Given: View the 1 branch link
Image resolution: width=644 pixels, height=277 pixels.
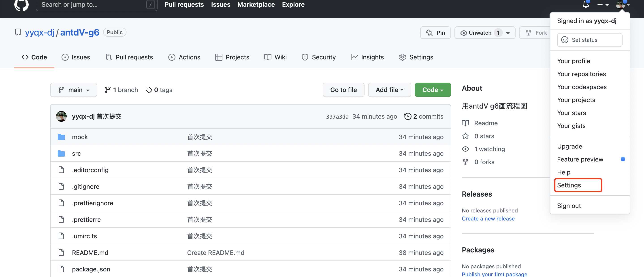Looking at the screenshot, I should pyautogui.click(x=122, y=90).
